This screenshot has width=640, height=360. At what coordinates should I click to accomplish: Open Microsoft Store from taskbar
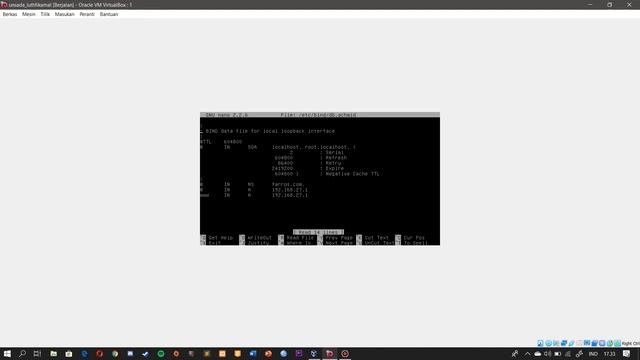tap(69, 353)
